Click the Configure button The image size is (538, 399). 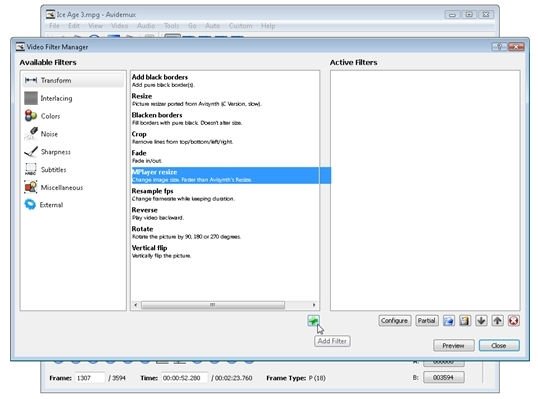coord(394,321)
